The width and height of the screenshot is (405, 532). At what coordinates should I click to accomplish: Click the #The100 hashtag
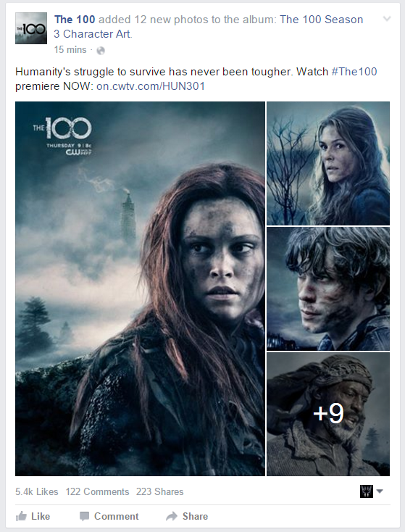coord(354,72)
